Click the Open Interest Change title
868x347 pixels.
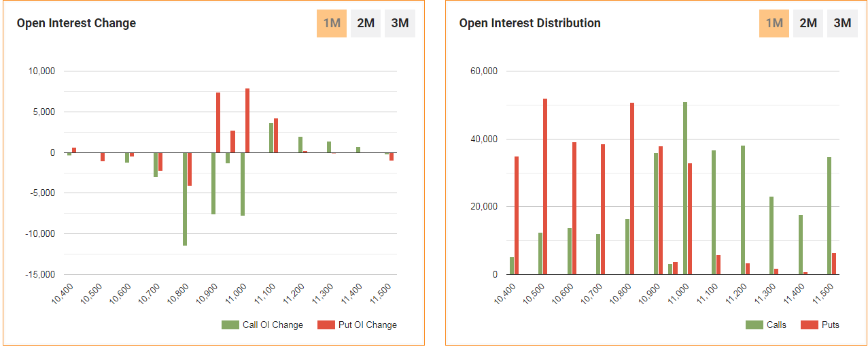point(76,23)
